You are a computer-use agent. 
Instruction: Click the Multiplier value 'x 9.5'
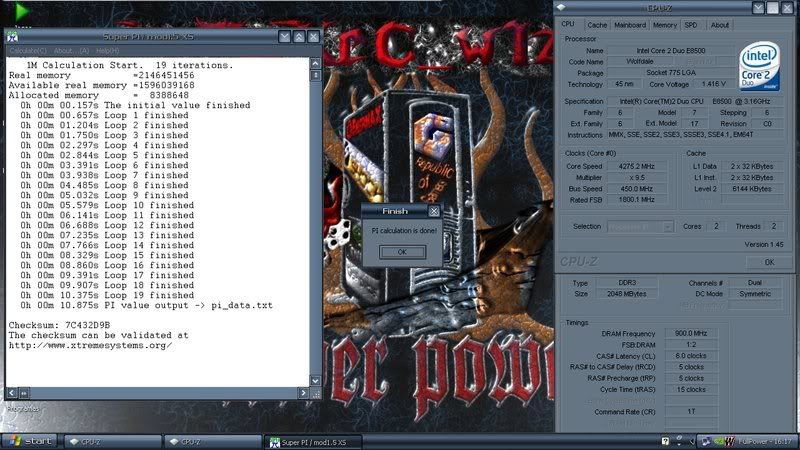coord(636,178)
